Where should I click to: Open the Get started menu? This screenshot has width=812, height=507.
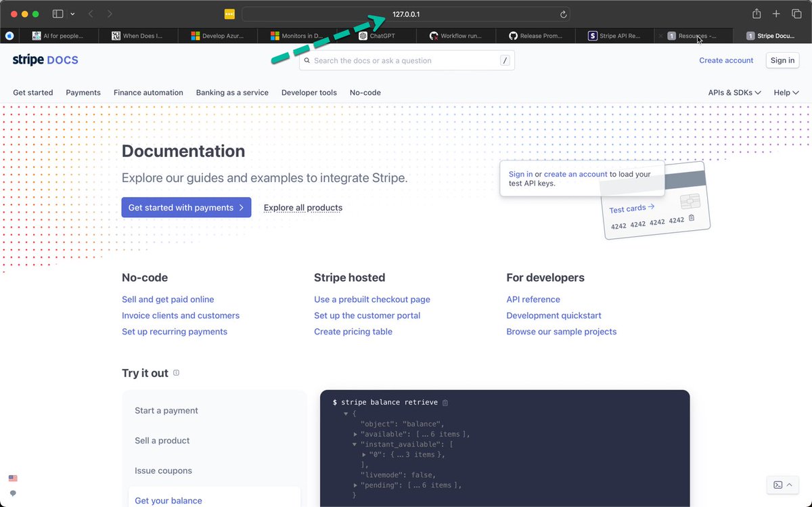pos(33,93)
